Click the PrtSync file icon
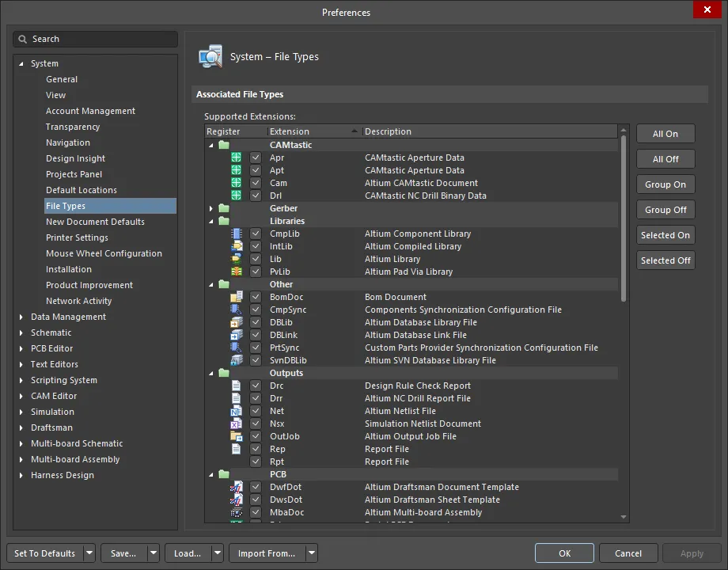Image resolution: width=728 pixels, height=570 pixels. [237, 348]
